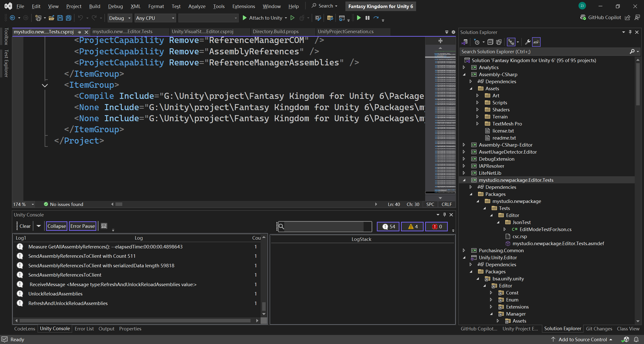Switch to the Directory.Build.props tab
644x344 pixels.
point(275,32)
